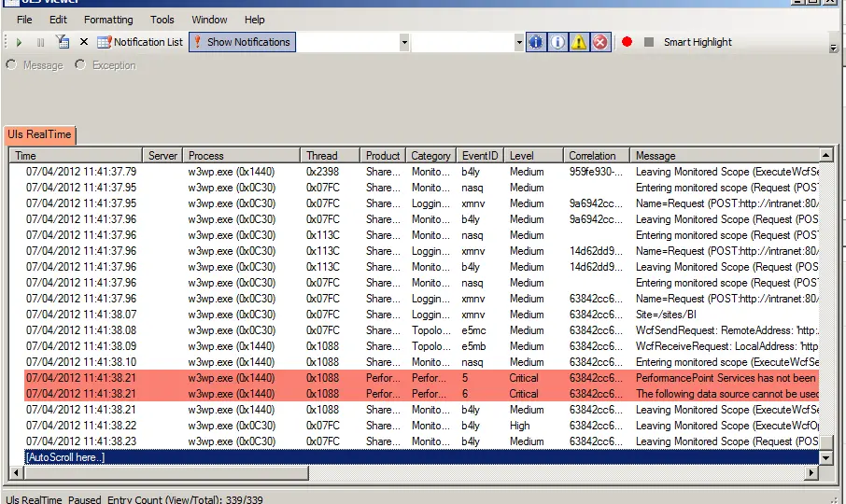This screenshot has width=846, height=504.
Task: Open the first toolbar combo box dropdown
Action: (x=404, y=42)
